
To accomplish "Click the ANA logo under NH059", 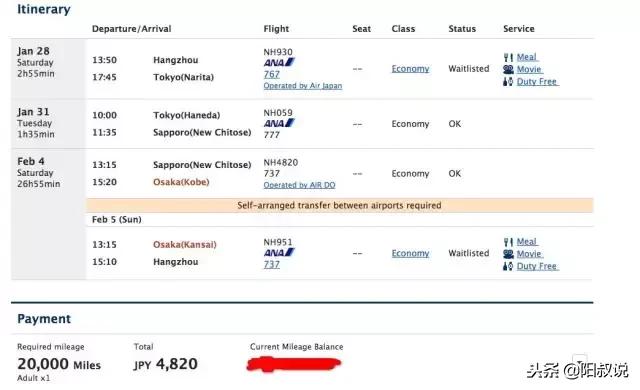I will (x=279, y=123).
